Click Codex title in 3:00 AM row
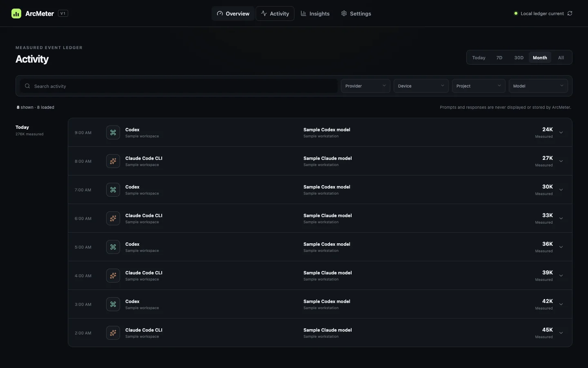Viewport: 588px width, 368px height. [x=132, y=301]
